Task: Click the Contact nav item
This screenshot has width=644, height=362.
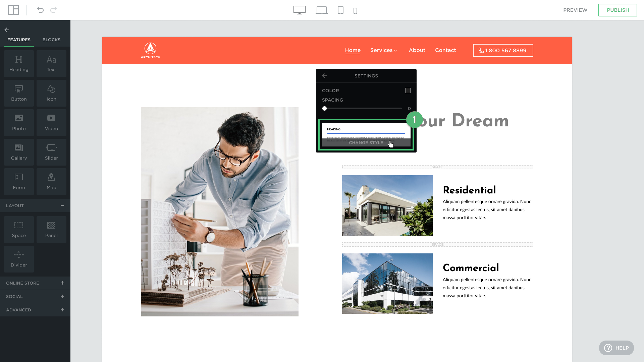Action: click(445, 50)
